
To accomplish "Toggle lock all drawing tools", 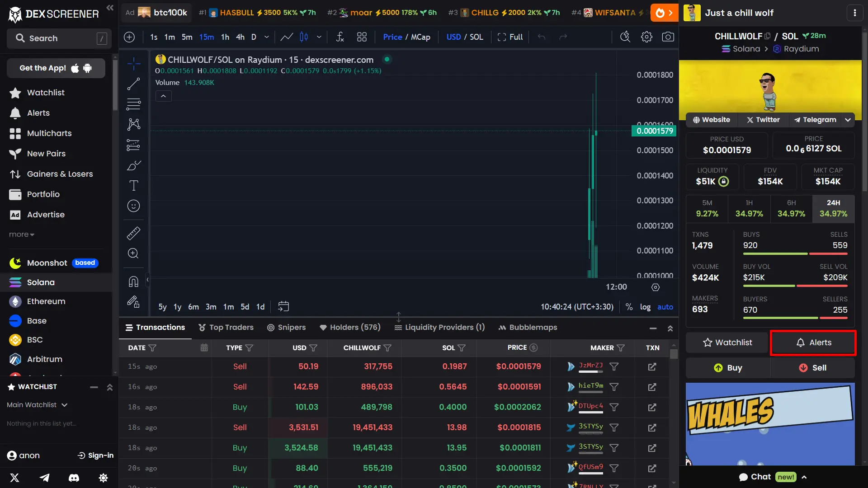I will [133, 302].
